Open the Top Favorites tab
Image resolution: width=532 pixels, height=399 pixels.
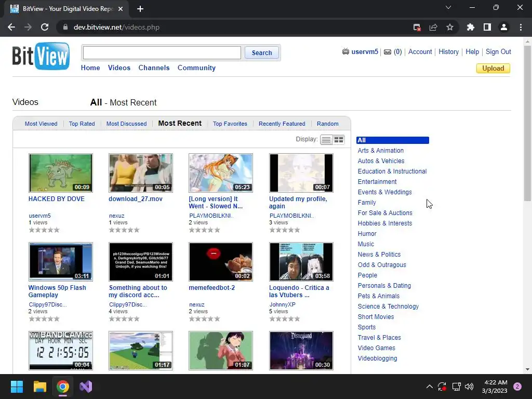230,124
